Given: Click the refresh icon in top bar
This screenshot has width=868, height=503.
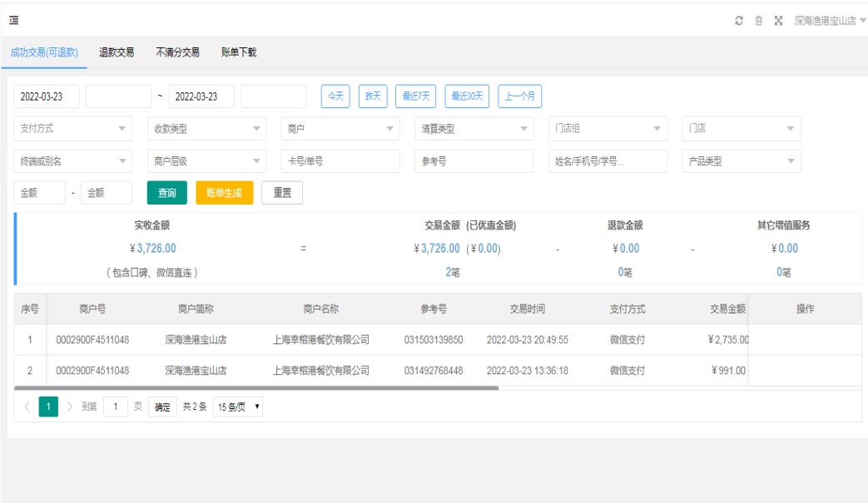Looking at the screenshot, I should (x=738, y=20).
